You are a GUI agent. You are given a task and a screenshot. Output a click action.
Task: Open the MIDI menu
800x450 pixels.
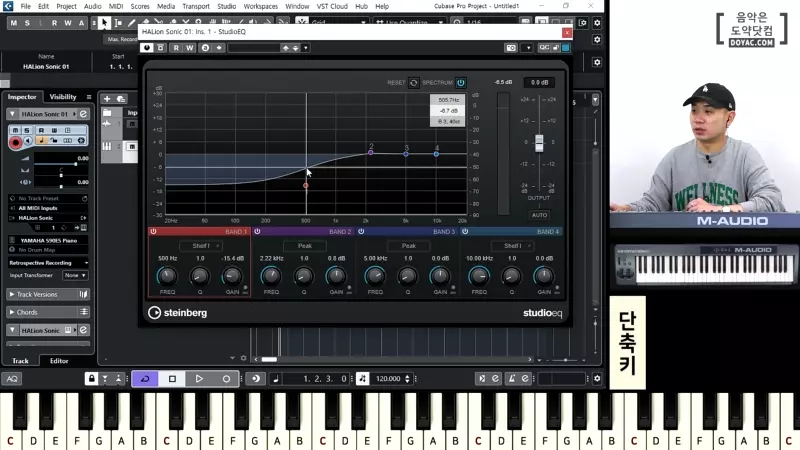pyautogui.click(x=116, y=6)
